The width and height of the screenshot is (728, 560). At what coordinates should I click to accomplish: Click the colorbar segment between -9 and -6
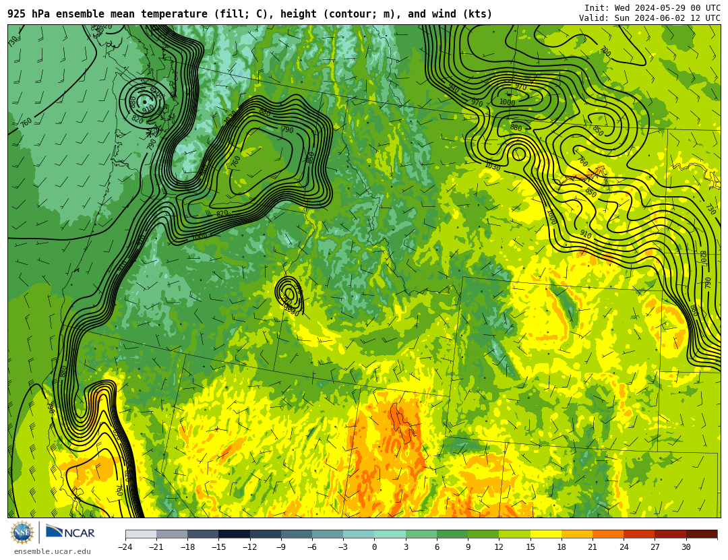(297, 534)
